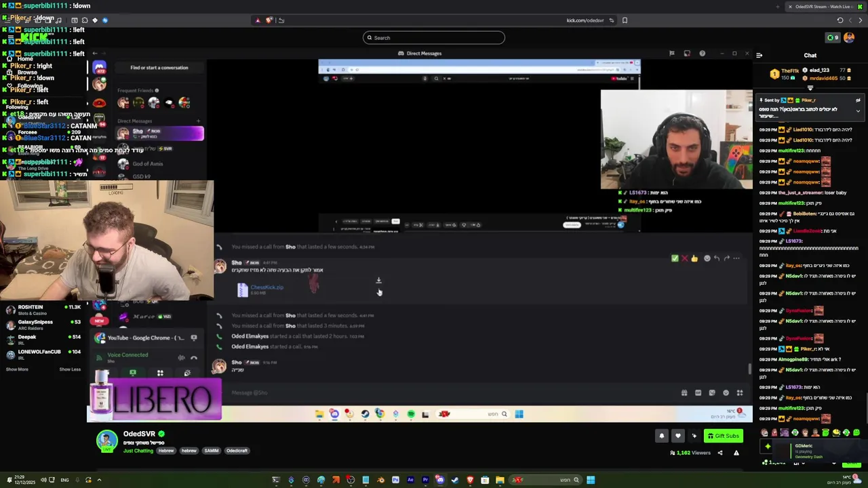This screenshot has width=868, height=488.
Task: Launch After Effects from the Windows taskbar
Action: 410,480
